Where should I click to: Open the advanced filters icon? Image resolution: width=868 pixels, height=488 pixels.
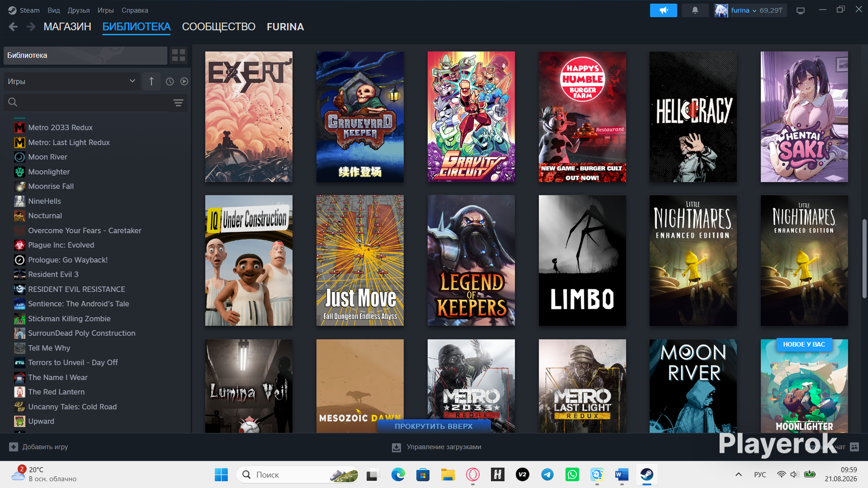[178, 102]
